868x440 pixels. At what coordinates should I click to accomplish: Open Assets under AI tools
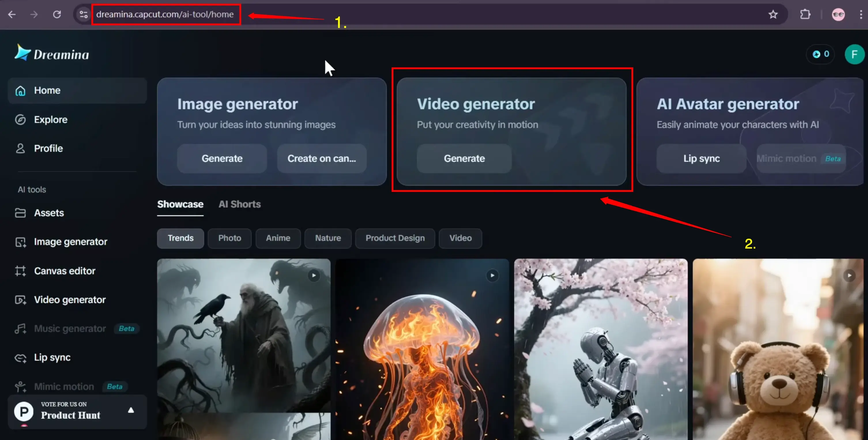point(78,213)
